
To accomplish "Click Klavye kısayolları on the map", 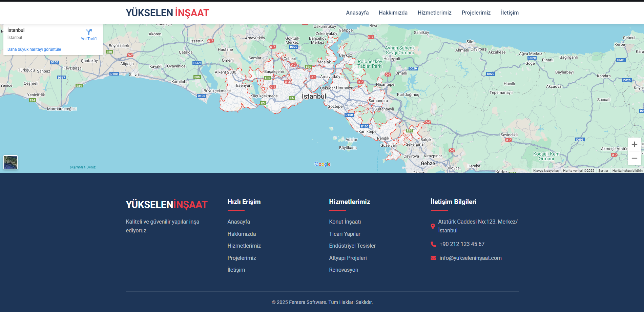I will click(x=546, y=171).
